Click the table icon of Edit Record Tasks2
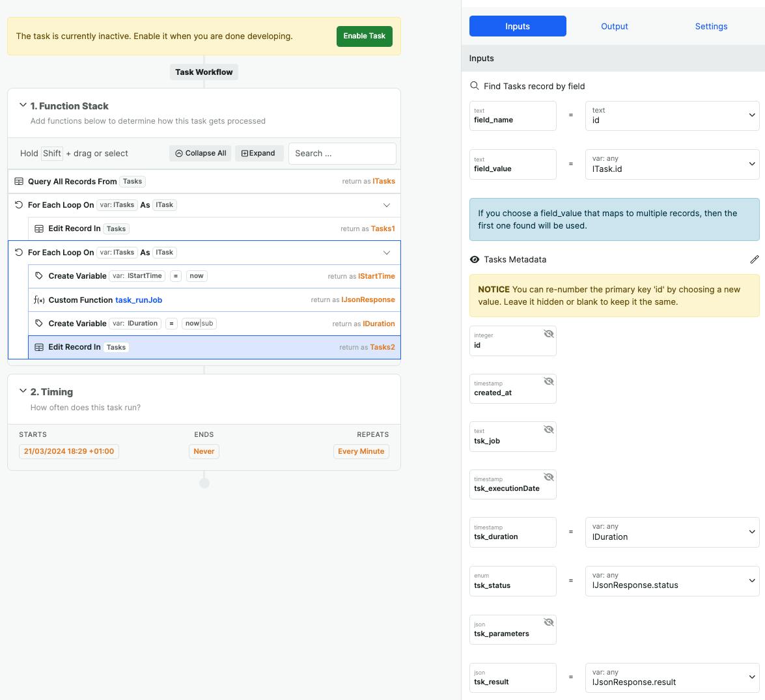 click(x=39, y=347)
